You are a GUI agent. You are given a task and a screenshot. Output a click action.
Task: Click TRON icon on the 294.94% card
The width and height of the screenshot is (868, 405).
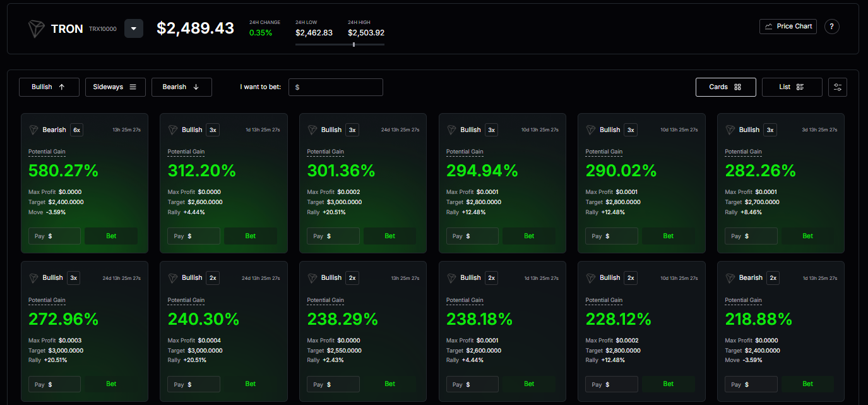tap(451, 130)
